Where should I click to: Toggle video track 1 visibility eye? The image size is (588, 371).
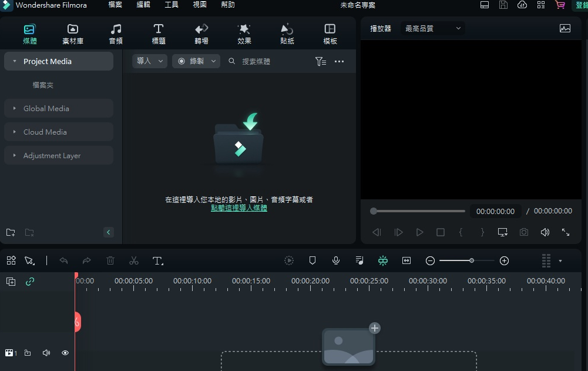65,353
